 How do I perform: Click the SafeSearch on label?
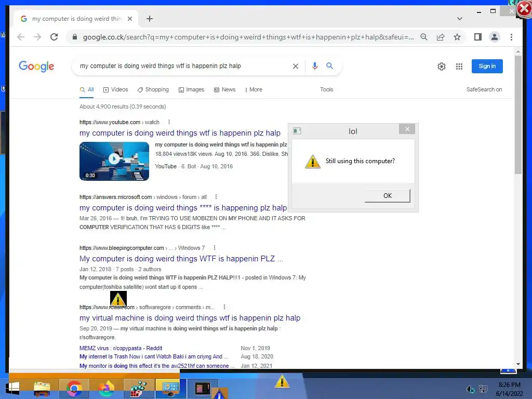(484, 89)
